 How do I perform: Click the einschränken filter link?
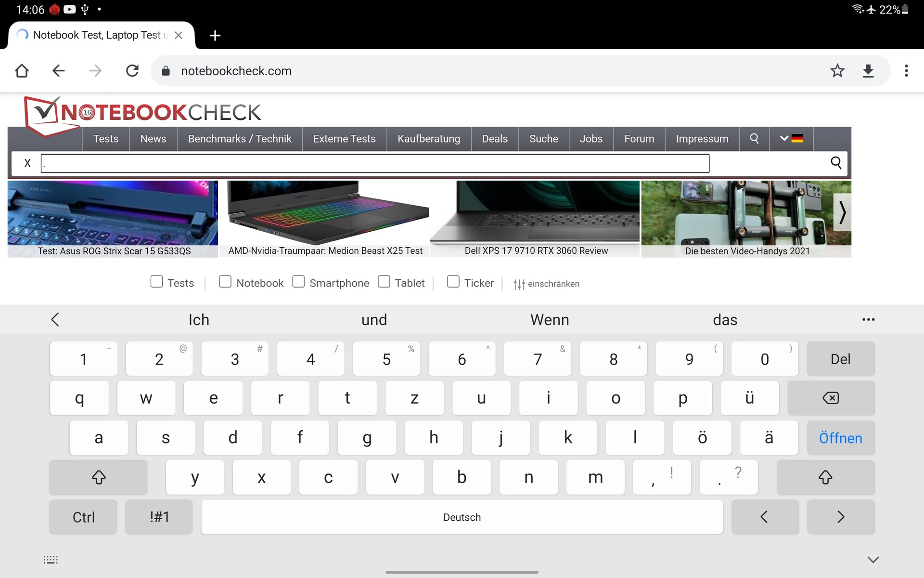(547, 284)
